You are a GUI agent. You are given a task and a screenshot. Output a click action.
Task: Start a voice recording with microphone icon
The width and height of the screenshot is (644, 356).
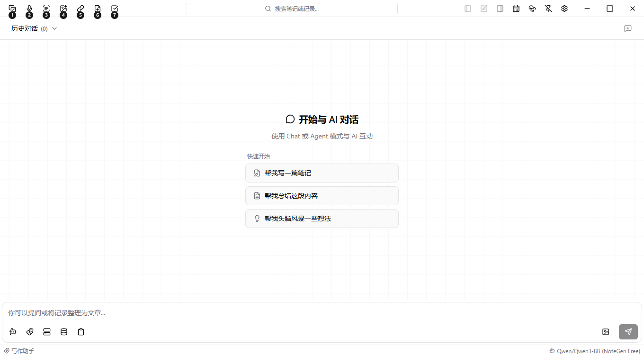click(29, 9)
